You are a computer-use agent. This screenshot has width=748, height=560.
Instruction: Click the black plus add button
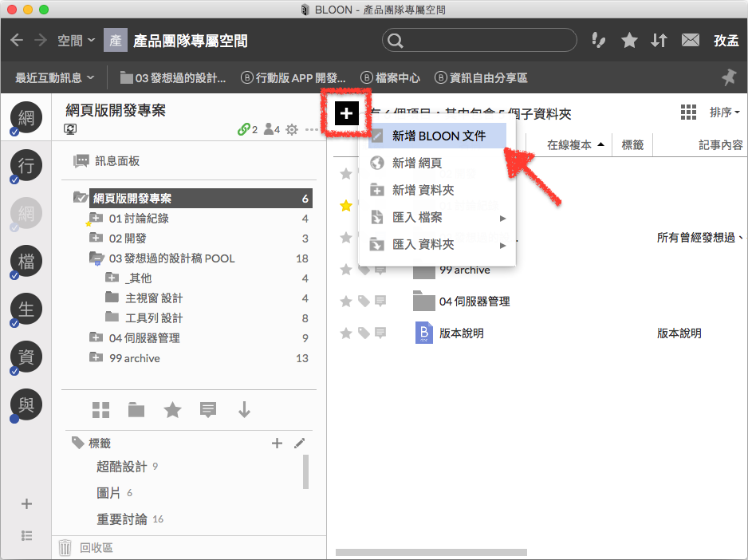346,113
